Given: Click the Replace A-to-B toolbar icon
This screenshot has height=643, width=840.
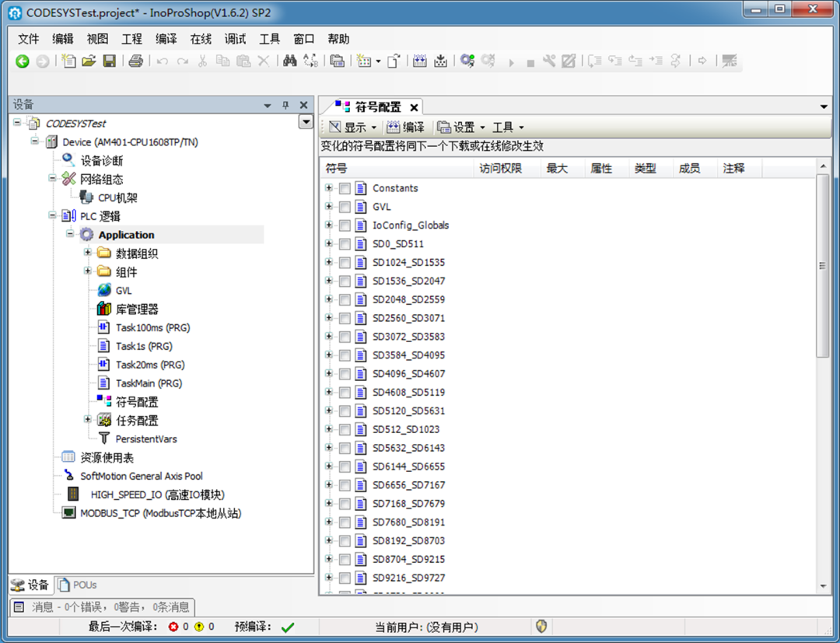Looking at the screenshot, I should pos(310,61).
